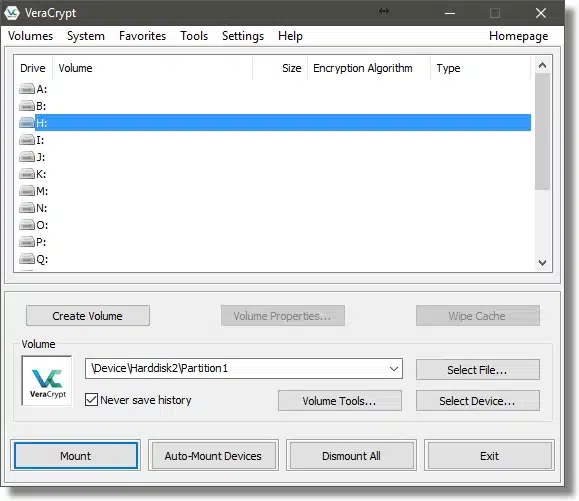Select drive letter B: text
Viewport: 579px width, 501px height.
click(41, 106)
